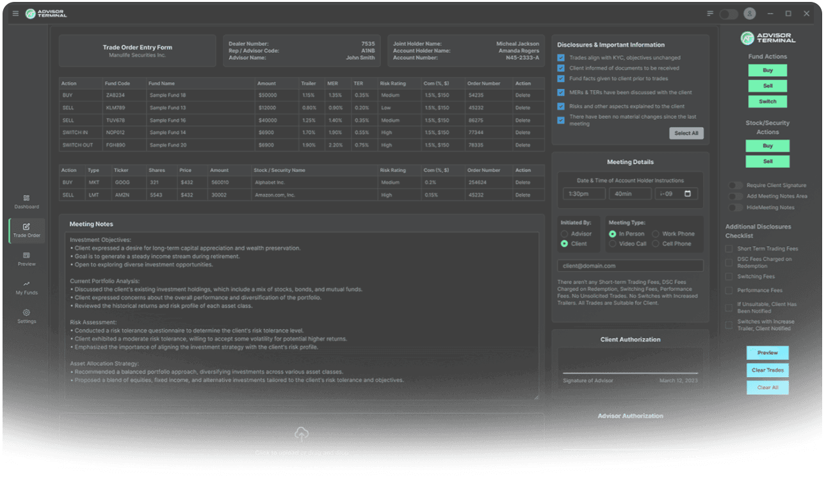Select Advisor under Initiated By
Viewport: 826px width, 504px height.
564,234
